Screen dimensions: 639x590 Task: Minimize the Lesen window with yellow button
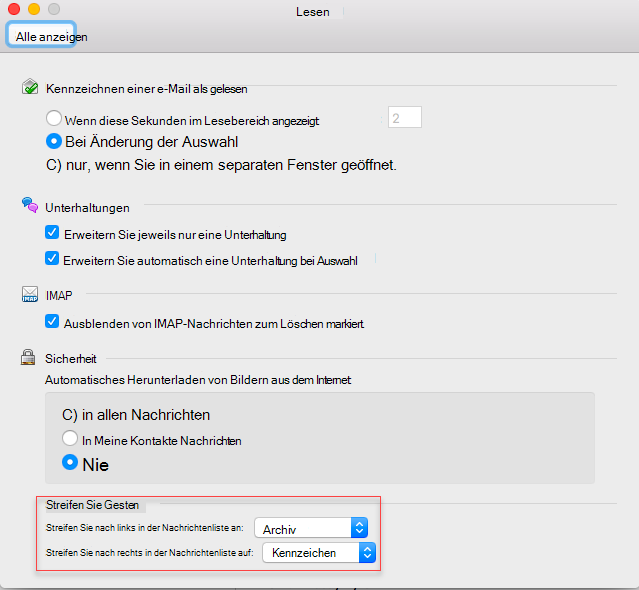click(x=34, y=9)
